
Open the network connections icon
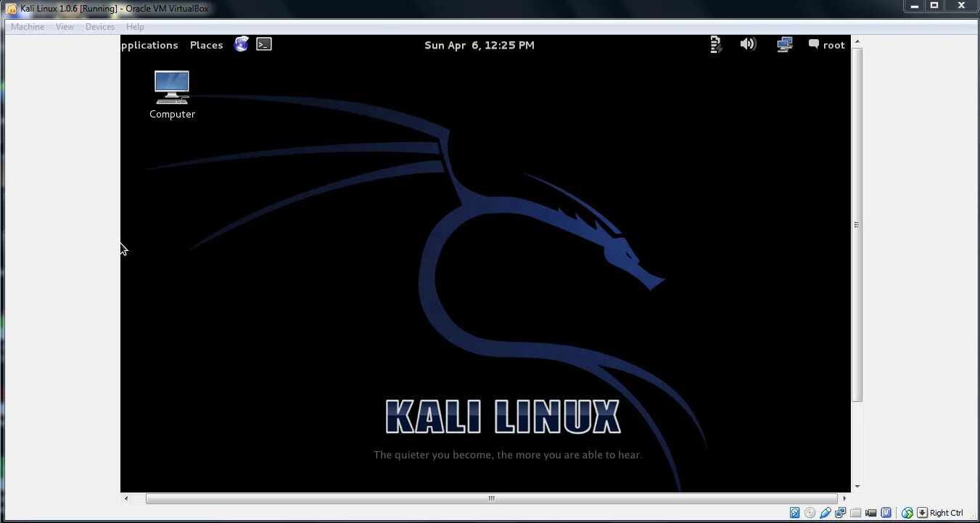pyautogui.click(x=784, y=45)
